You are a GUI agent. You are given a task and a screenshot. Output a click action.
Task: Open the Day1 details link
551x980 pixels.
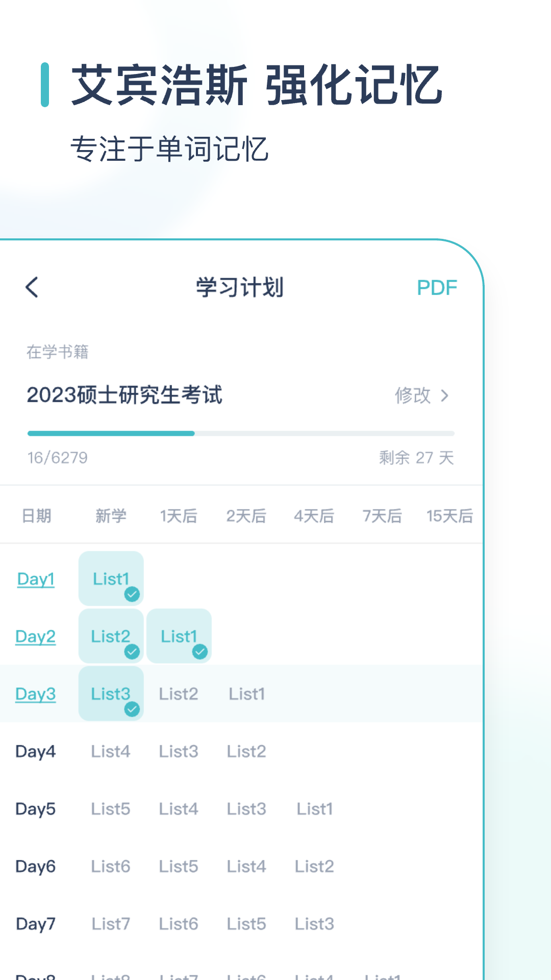coord(35,579)
